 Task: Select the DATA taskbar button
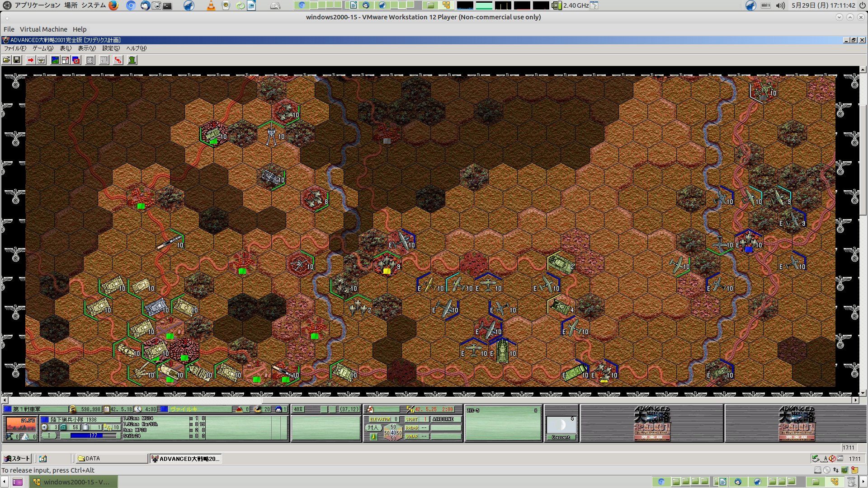tap(111, 459)
